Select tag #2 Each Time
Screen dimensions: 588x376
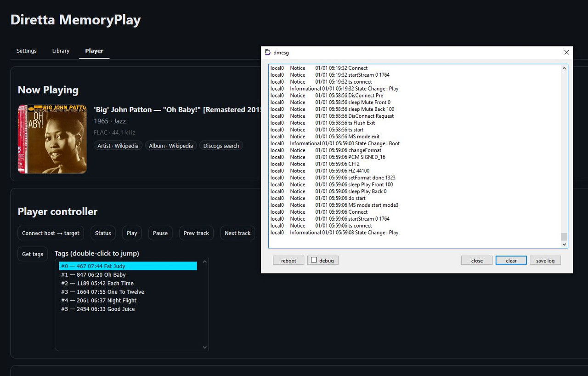(128, 283)
